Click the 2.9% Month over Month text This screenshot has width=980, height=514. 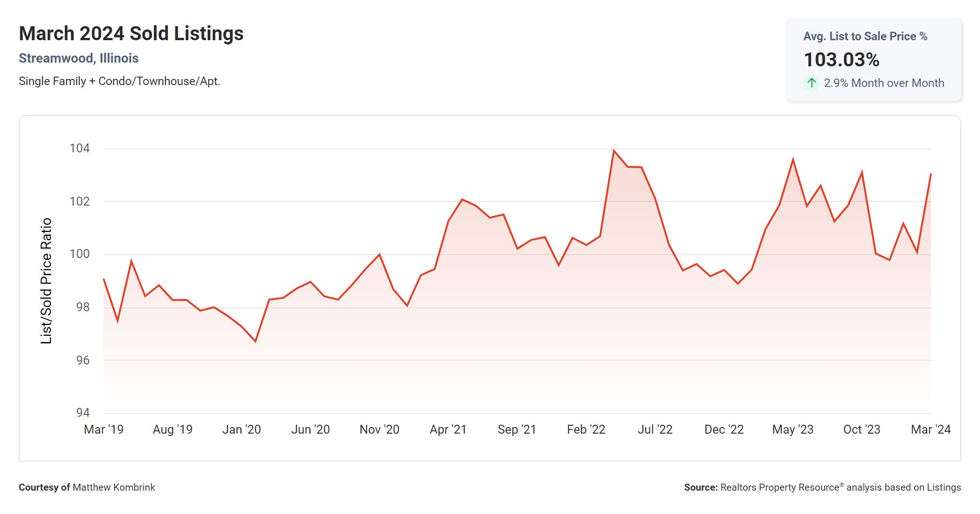click(884, 83)
